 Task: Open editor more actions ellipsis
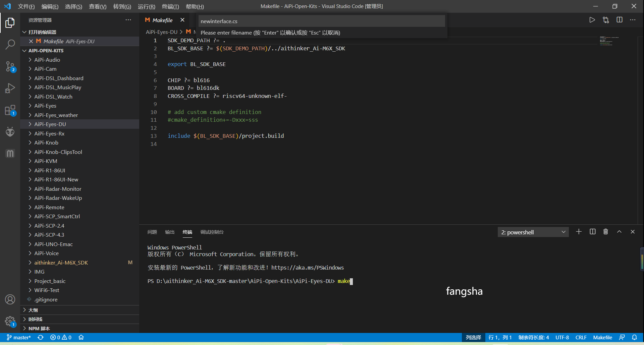(633, 20)
